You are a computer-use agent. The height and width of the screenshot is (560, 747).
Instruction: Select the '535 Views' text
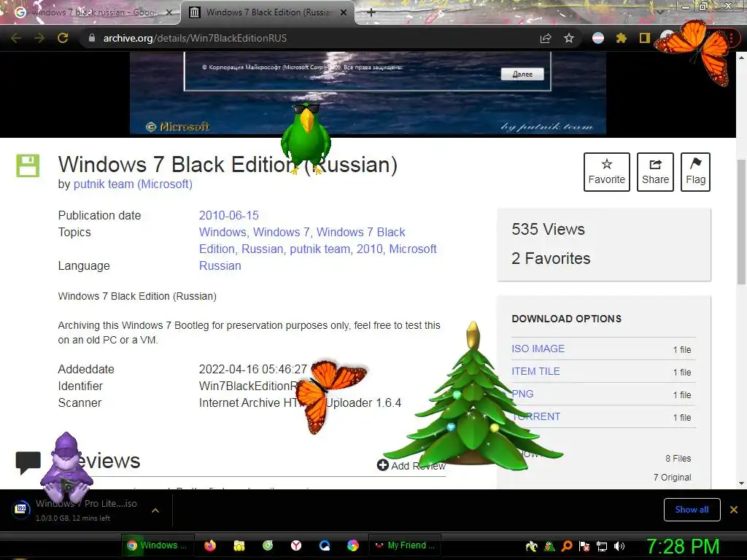point(548,229)
